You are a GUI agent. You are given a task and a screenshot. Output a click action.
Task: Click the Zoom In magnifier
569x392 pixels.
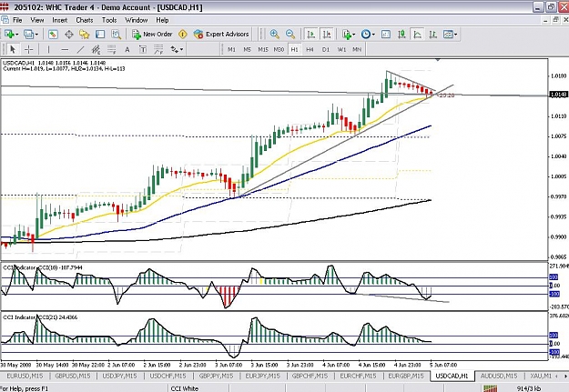click(275, 35)
